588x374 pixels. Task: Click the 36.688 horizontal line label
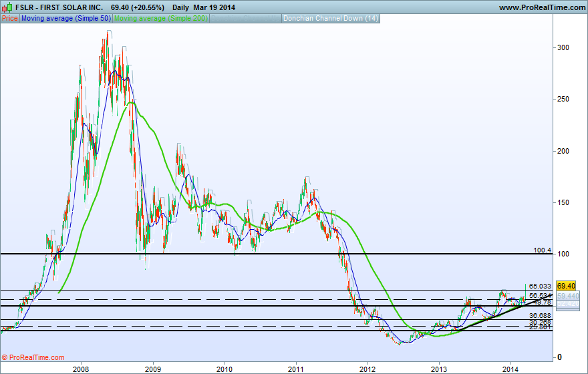(540, 315)
